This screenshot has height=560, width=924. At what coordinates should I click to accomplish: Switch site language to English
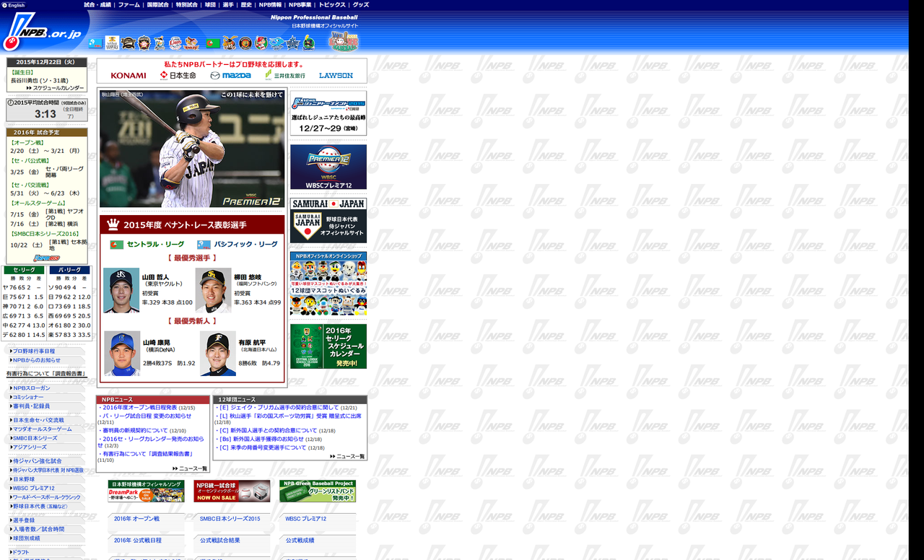click(14, 5)
